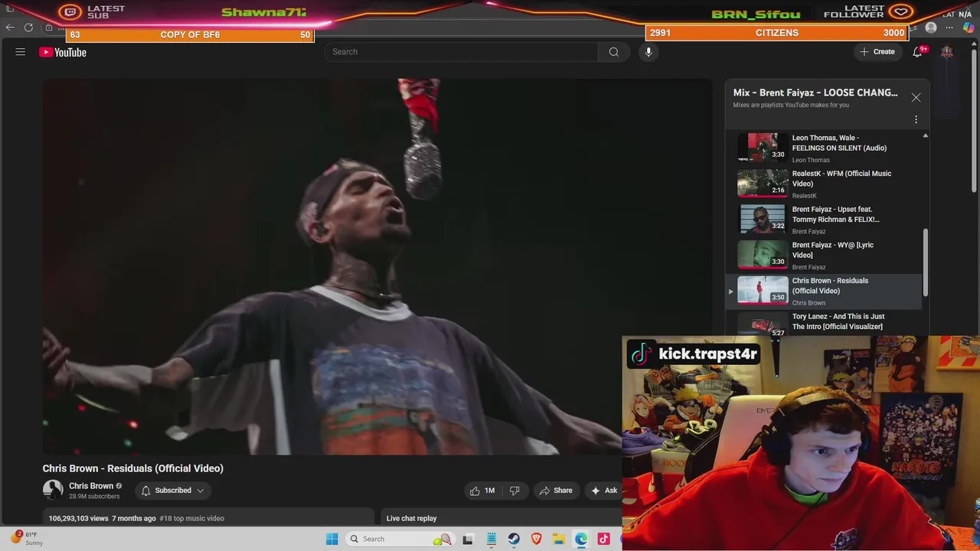Launch the Brave browser from taskbar
This screenshot has height=551, width=980.
click(537, 539)
